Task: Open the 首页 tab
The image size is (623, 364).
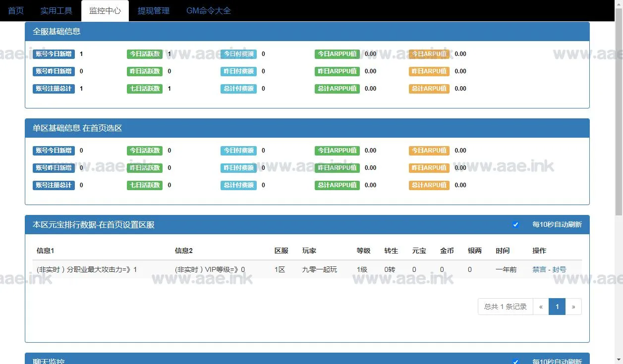Action: (x=16, y=10)
